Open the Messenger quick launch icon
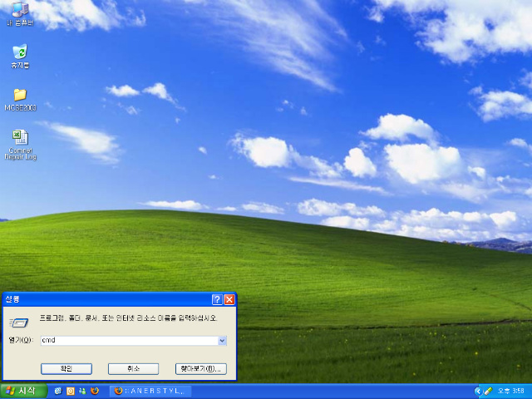The image size is (532, 399). coord(82,392)
